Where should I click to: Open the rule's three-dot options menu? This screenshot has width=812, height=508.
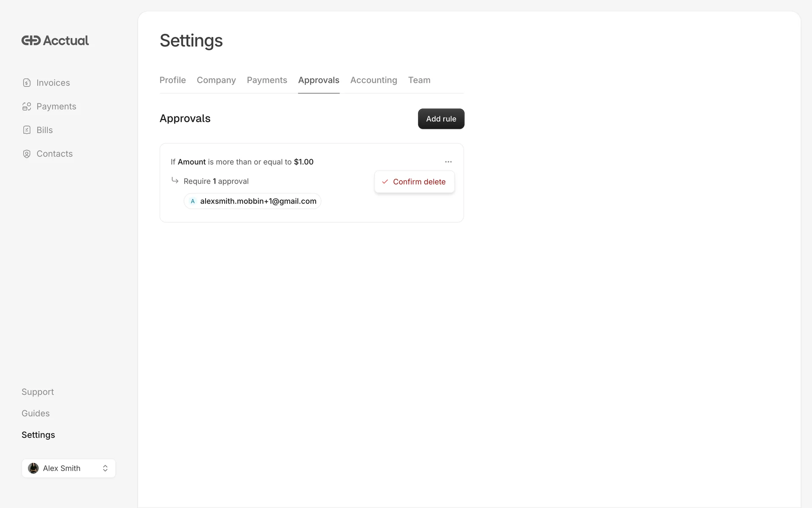click(x=448, y=162)
